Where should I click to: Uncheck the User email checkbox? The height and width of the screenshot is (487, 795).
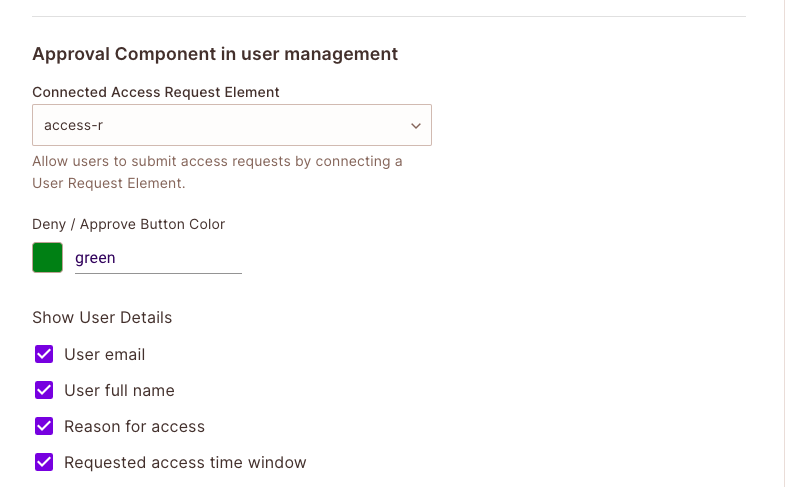pyautogui.click(x=44, y=354)
